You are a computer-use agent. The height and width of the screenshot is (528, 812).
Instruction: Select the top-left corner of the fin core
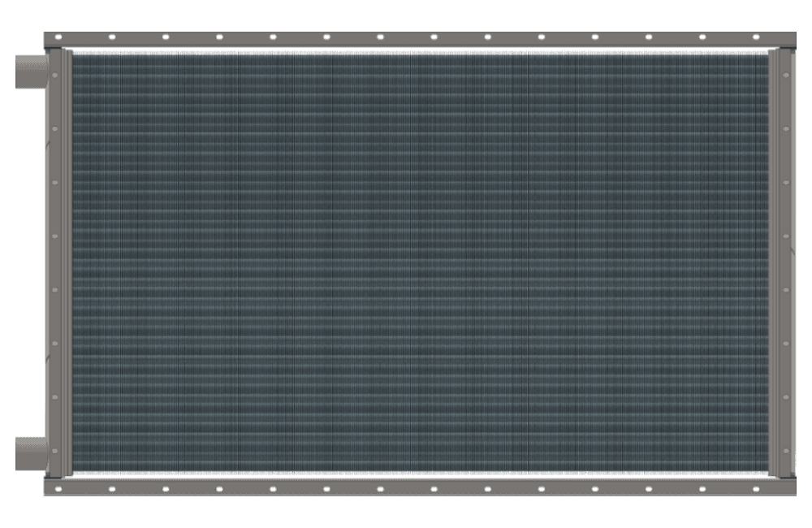coord(76,57)
